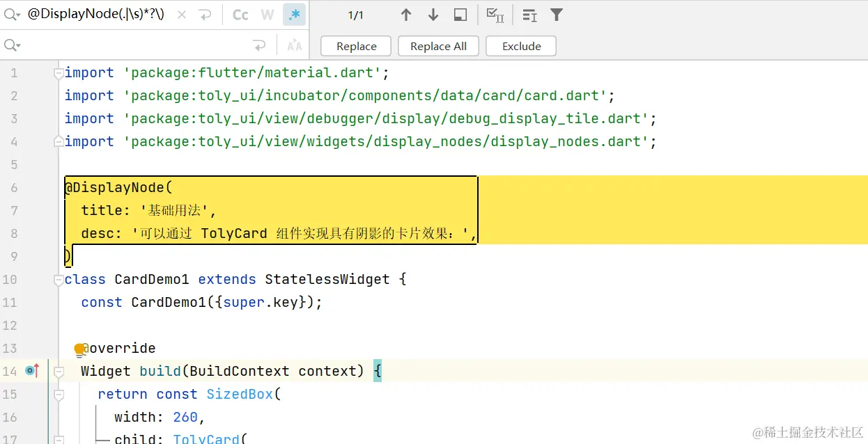Image resolution: width=868 pixels, height=444 pixels.
Task: Click the 1/1 match counter
Action: pyautogui.click(x=355, y=15)
